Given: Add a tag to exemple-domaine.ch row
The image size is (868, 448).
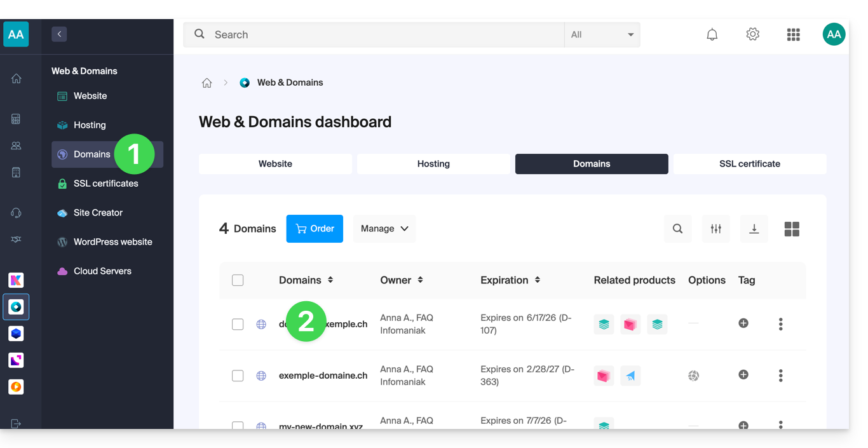Looking at the screenshot, I should [x=743, y=375].
